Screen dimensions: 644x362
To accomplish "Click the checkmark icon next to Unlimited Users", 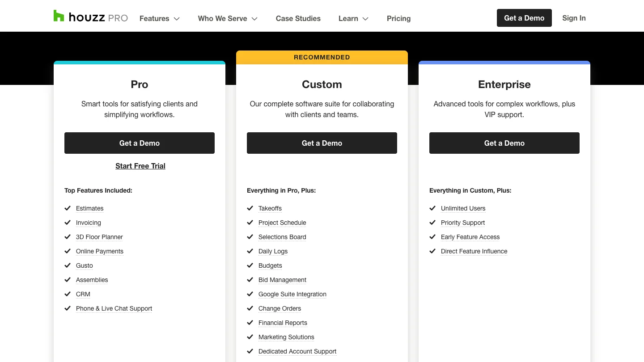I will coord(432,208).
